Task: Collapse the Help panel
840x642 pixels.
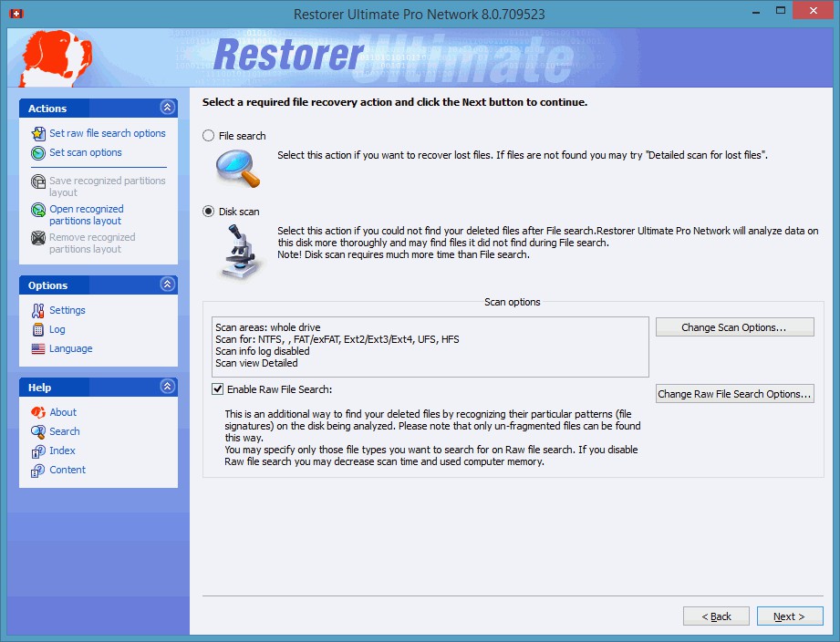Action: pos(167,386)
